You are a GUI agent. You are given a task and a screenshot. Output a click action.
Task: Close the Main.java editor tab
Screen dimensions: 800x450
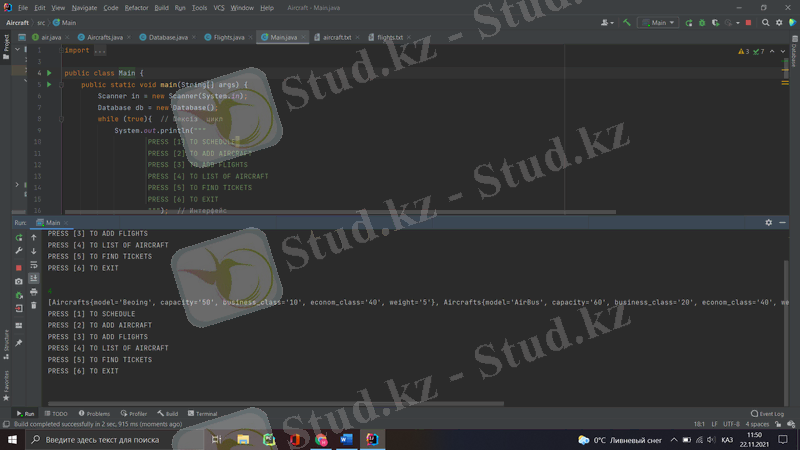tap(303, 37)
